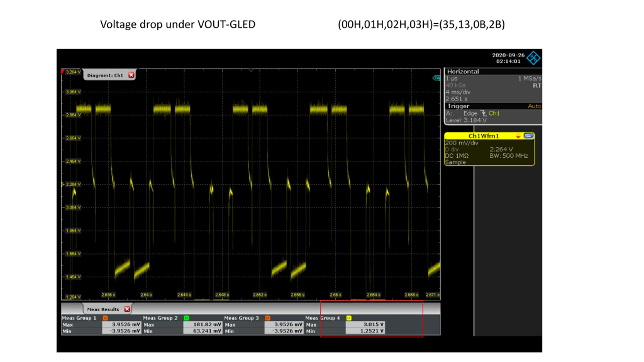Click the Edge trigger slope icon
The width and height of the screenshot is (644, 362).
(x=483, y=113)
